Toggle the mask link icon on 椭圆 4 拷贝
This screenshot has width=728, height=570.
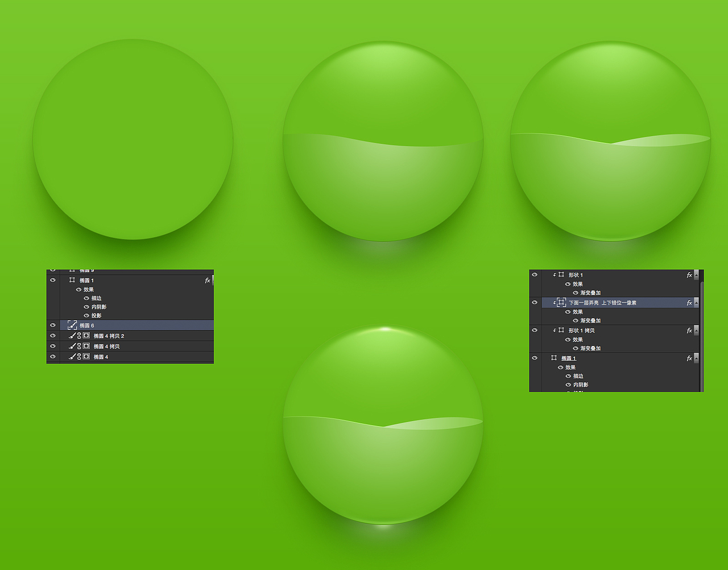point(79,346)
